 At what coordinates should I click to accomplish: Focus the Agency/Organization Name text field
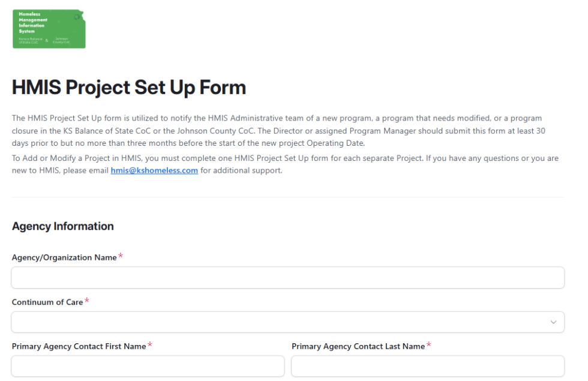click(x=288, y=278)
